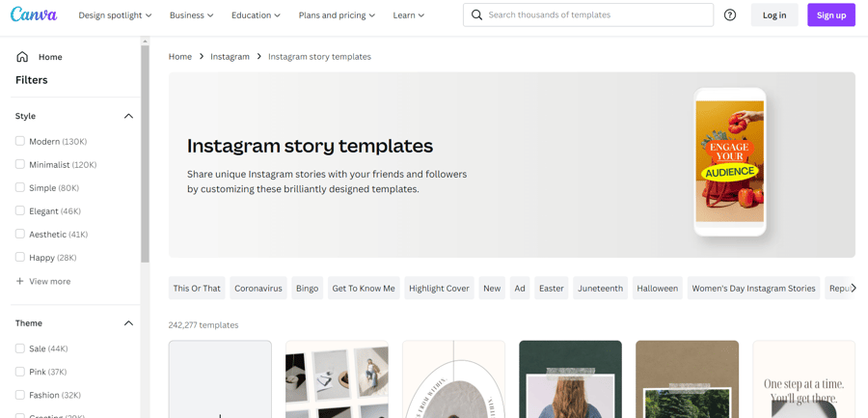Go to Home in the breadcrumb
The image size is (868, 418).
(x=180, y=57)
